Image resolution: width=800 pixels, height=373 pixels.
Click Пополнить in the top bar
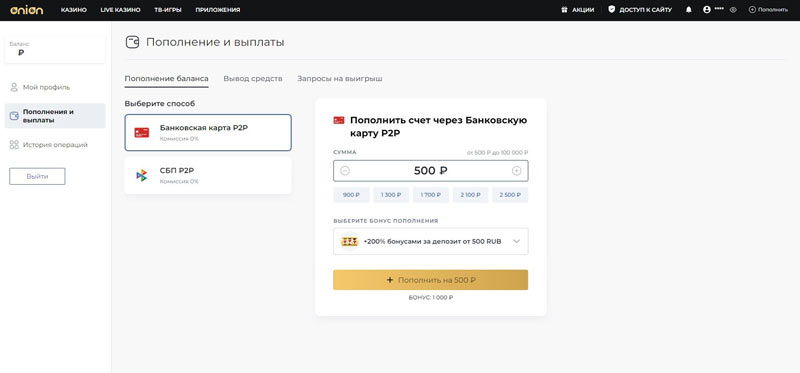(768, 10)
